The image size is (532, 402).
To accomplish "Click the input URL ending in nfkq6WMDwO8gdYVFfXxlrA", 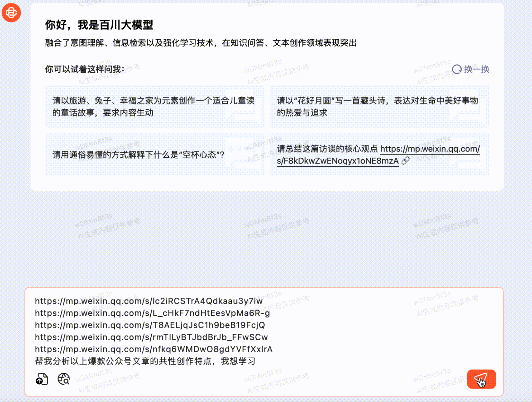I will coord(154,349).
